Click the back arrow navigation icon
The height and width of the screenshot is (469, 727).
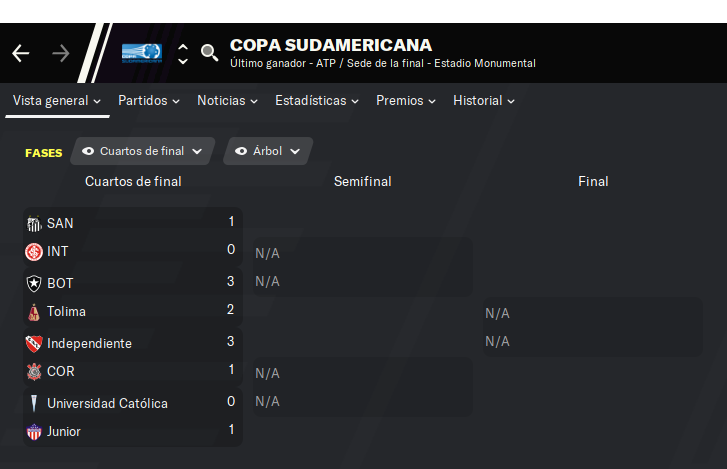click(x=20, y=53)
